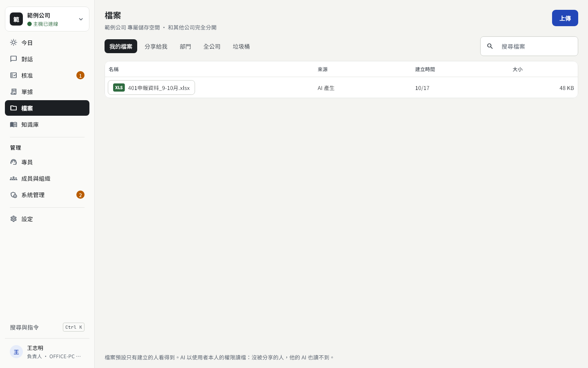The image size is (588, 368).
Task: Click the 王 user avatar
Action: (x=16, y=352)
